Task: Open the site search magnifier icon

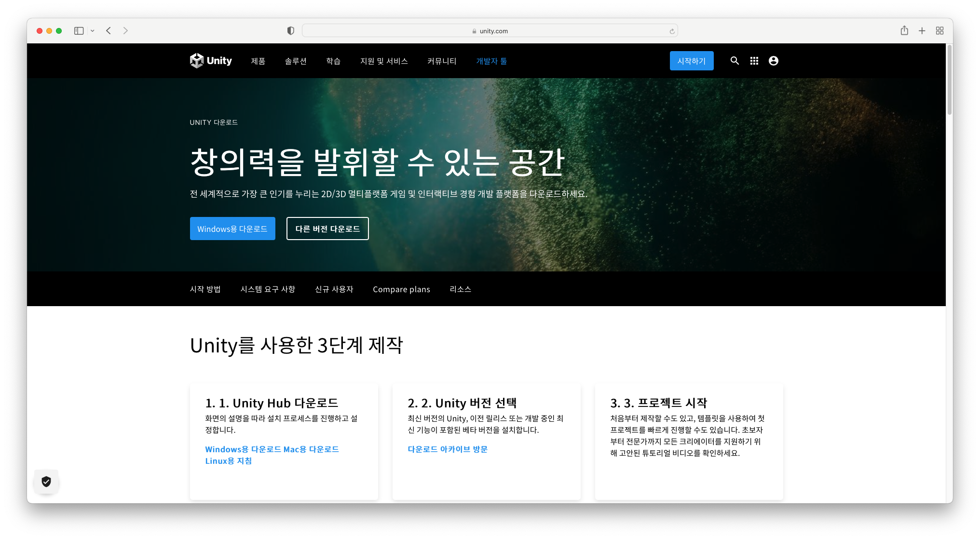Action: click(735, 61)
